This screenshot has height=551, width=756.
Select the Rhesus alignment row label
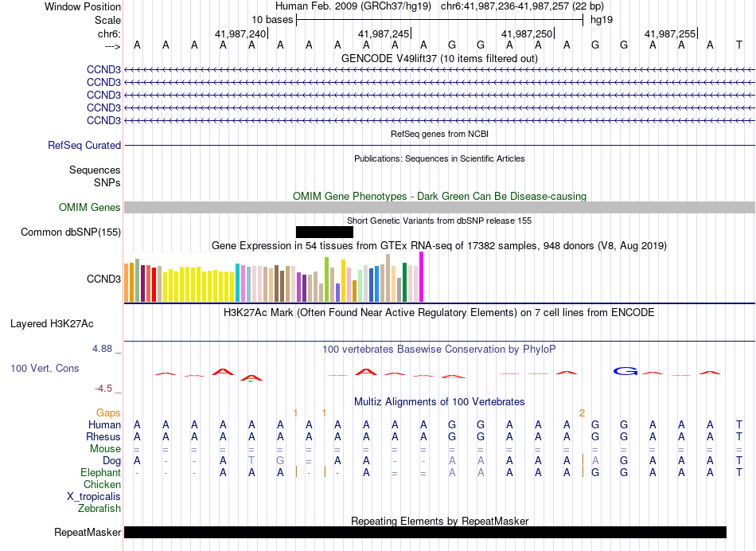(103, 436)
